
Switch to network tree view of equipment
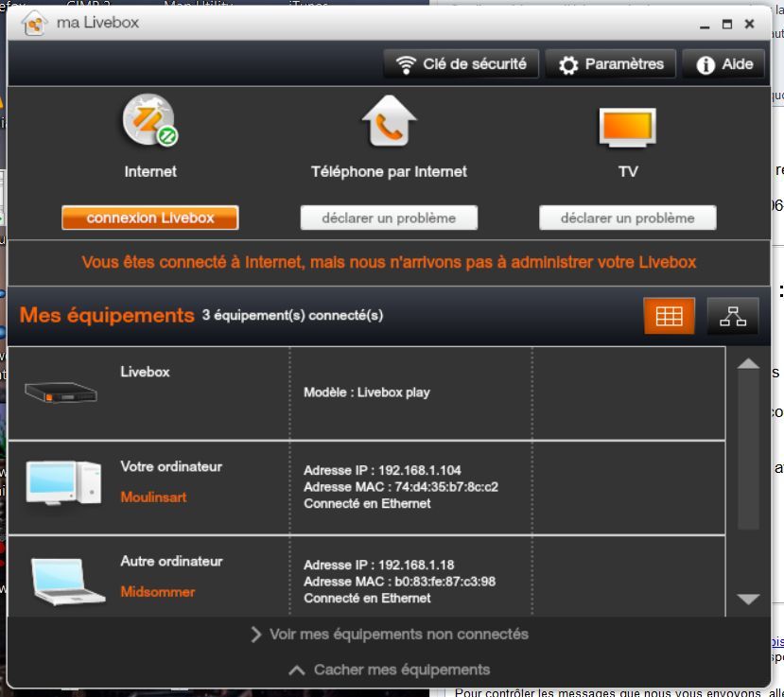(x=733, y=316)
